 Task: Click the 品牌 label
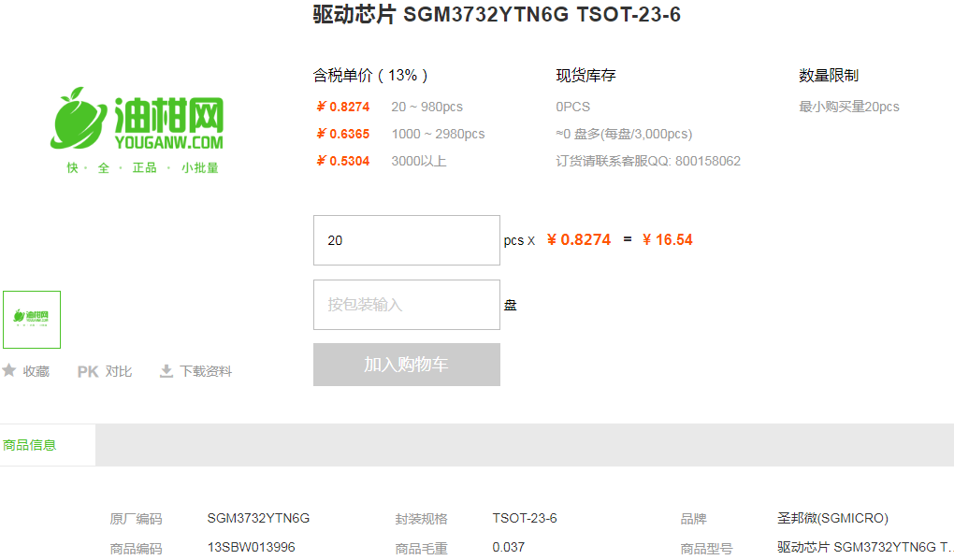coord(694,519)
